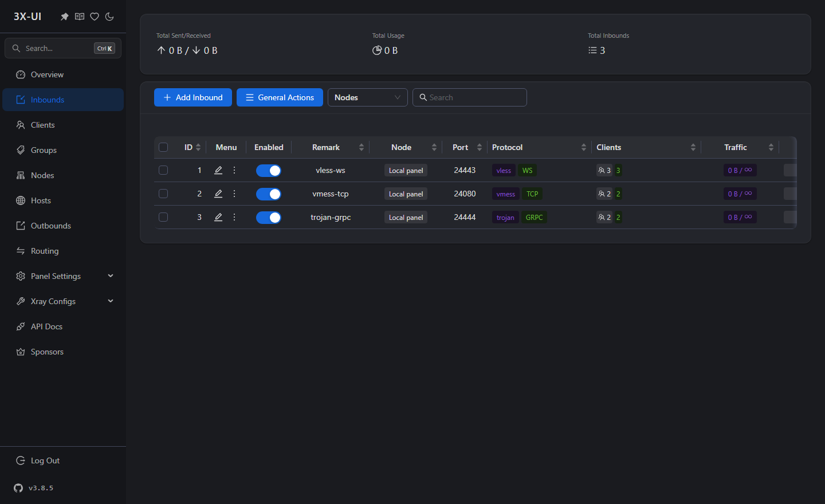The width and height of the screenshot is (825, 504).
Task: Select all inbounds header checkbox
Action: tap(163, 147)
